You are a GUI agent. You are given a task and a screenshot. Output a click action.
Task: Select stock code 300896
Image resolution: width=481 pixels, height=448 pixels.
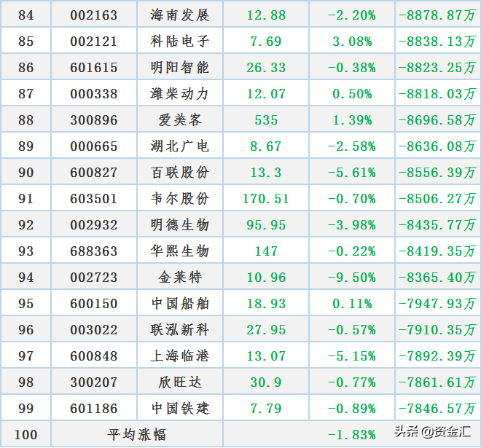tap(94, 120)
